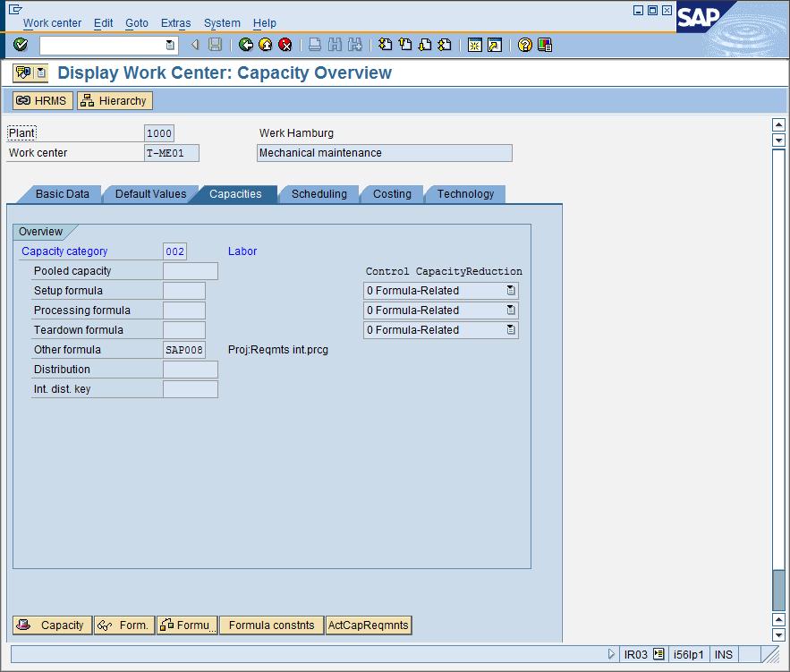The width and height of the screenshot is (790, 672).
Task: Switch to the Basic Data tab
Action: tap(62, 194)
